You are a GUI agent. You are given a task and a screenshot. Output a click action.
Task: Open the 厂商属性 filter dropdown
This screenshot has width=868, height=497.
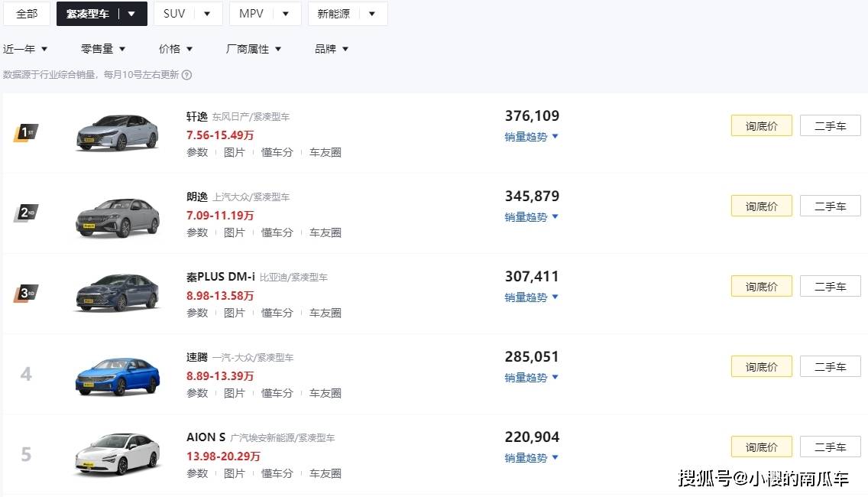(x=254, y=49)
